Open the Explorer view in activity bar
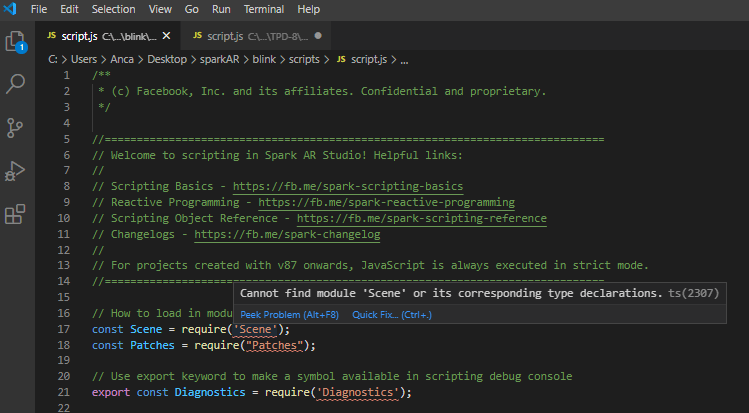 click(x=16, y=42)
